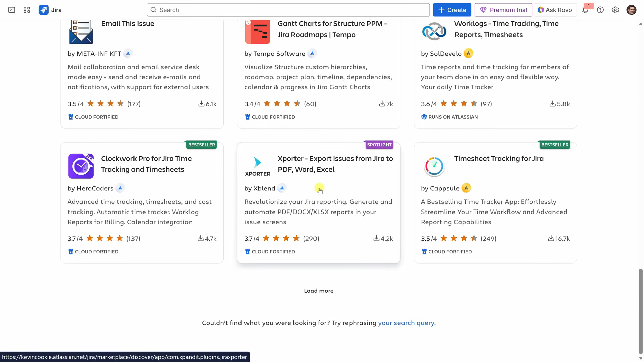Viewport: 644px width, 362px height.
Task: Open the notifications bell
Action: [x=585, y=10]
